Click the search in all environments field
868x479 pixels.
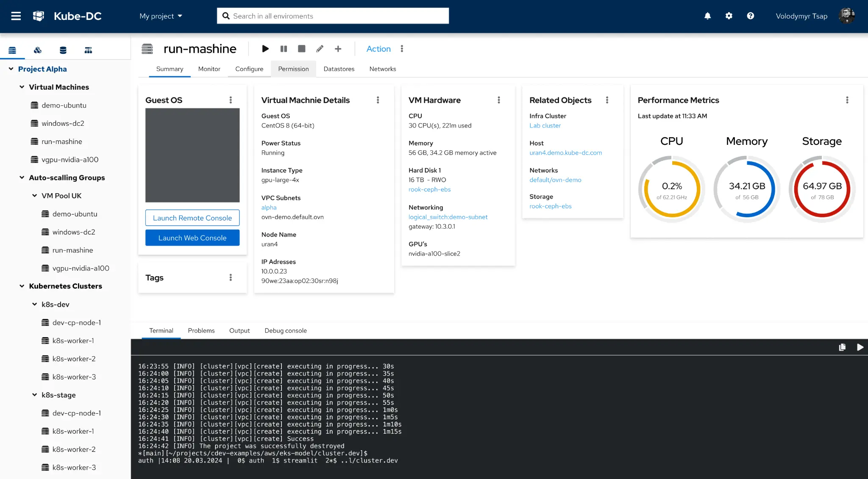pos(333,16)
